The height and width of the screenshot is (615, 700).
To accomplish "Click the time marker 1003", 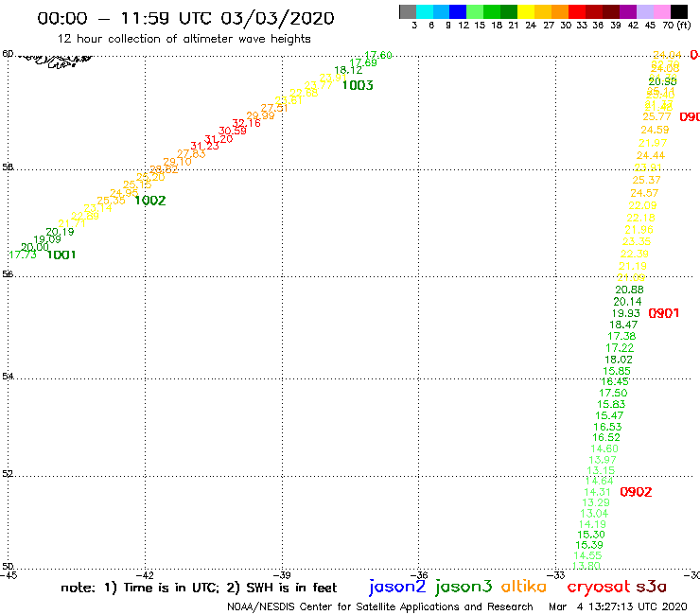I will pos(358,85).
